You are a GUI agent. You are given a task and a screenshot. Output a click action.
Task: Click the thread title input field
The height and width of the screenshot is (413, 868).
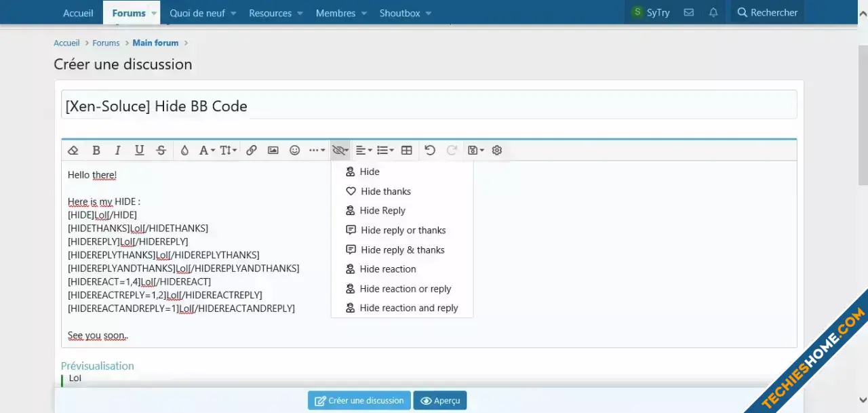click(x=429, y=105)
